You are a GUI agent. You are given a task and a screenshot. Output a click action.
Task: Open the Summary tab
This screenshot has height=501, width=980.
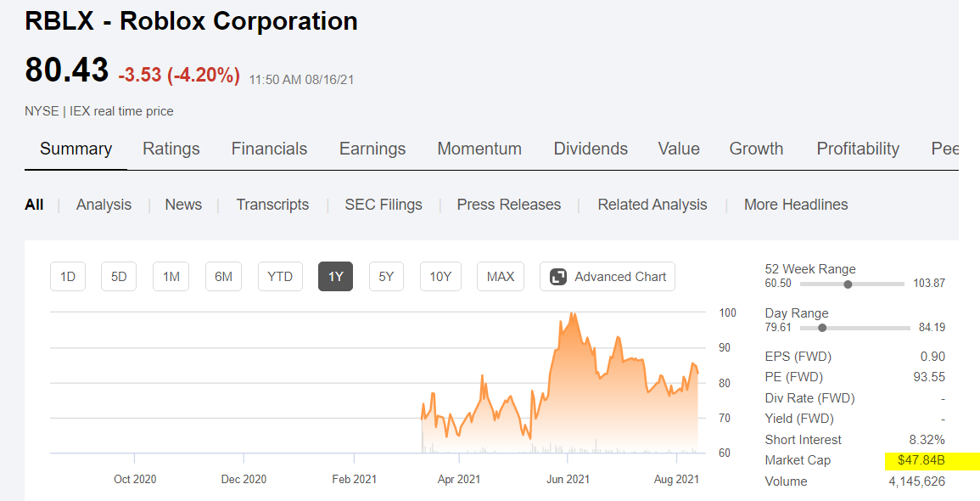76,149
